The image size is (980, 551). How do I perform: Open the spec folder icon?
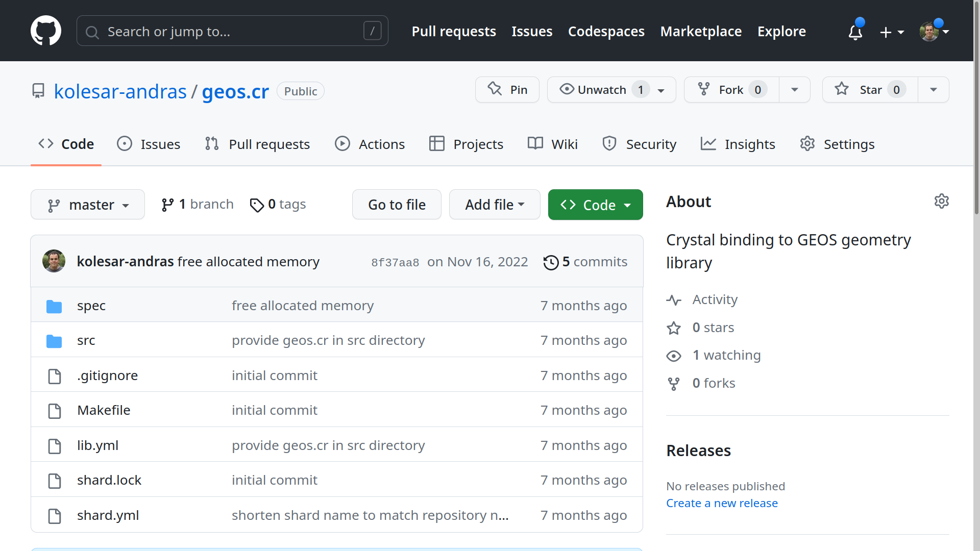pyautogui.click(x=54, y=306)
